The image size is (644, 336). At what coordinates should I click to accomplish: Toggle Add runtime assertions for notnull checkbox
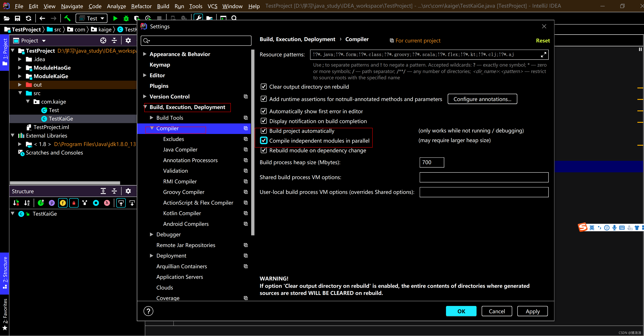click(x=264, y=99)
